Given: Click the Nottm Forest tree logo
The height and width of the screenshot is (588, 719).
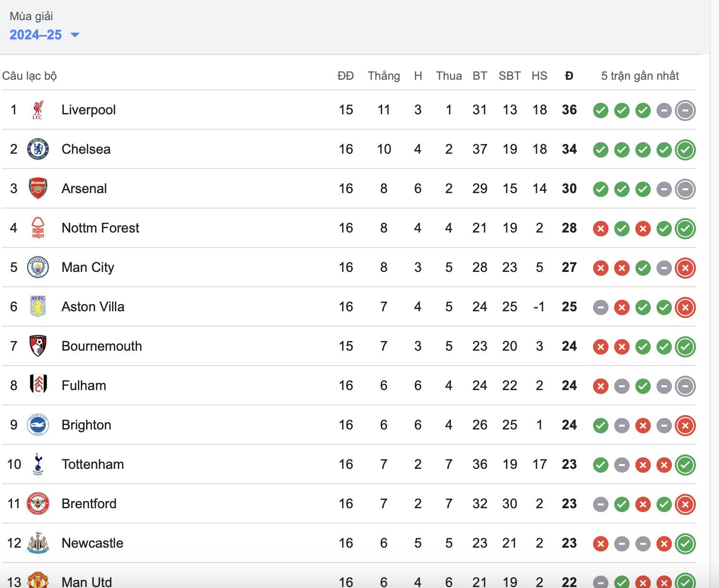Looking at the screenshot, I should 37,228.
